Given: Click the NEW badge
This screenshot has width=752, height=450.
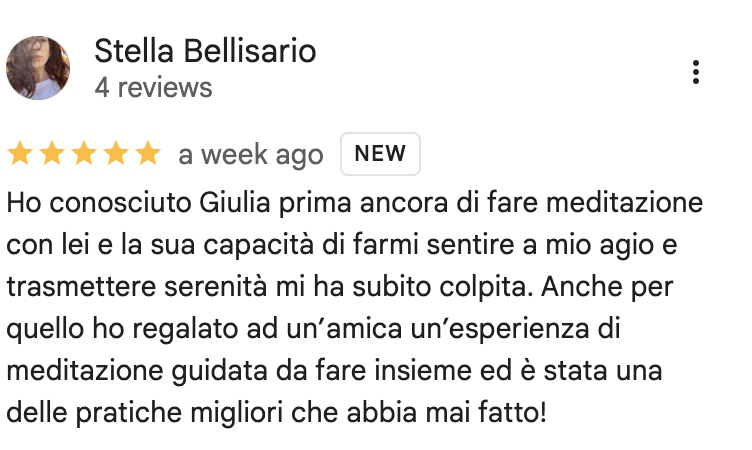Looking at the screenshot, I should point(380,154).
